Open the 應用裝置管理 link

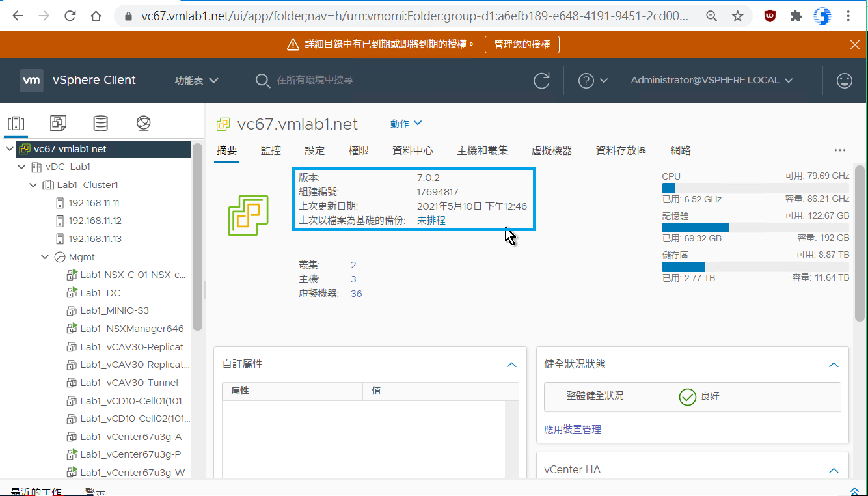tap(573, 430)
